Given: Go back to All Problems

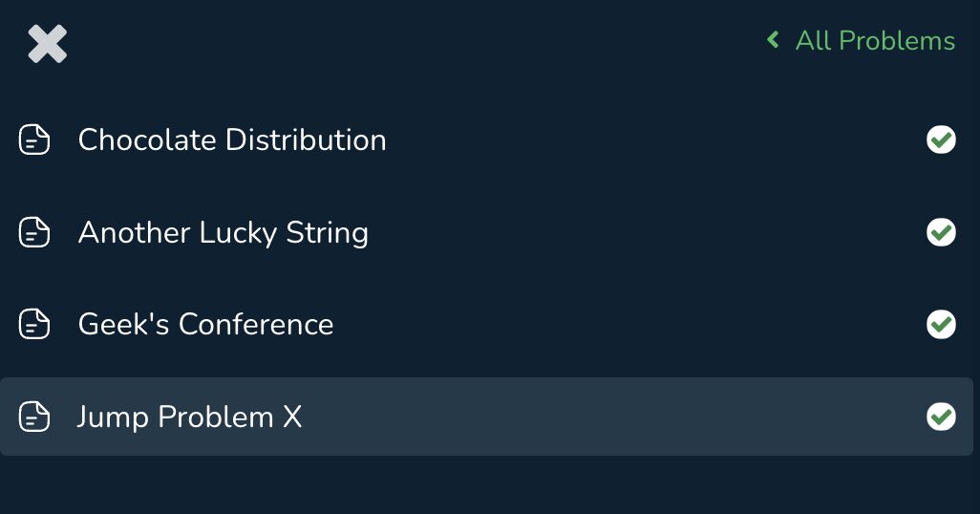Looking at the screenshot, I should tap(861, 41).
